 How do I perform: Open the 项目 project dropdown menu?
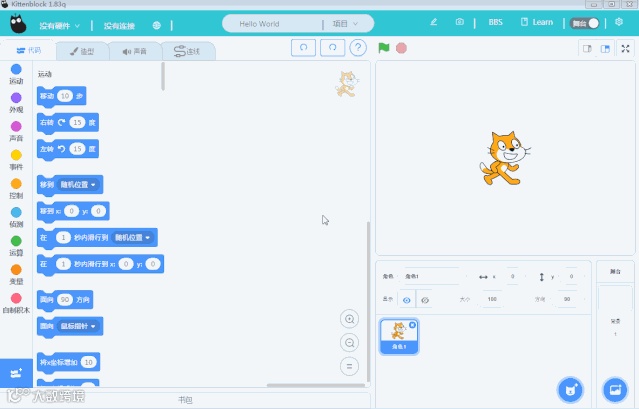345,24
